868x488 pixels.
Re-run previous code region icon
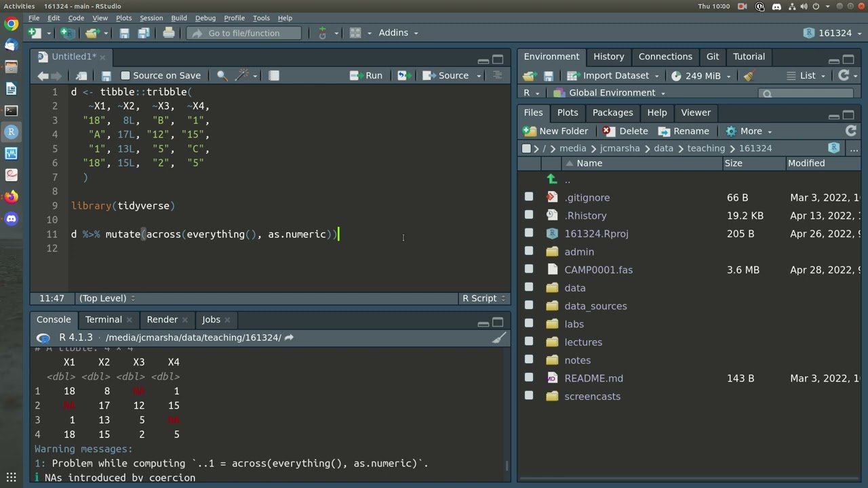403,75
